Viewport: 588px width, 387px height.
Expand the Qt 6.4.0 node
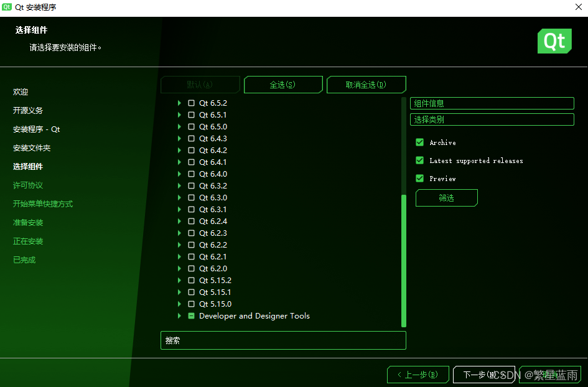pyautogui.click(x=179, y=174)
